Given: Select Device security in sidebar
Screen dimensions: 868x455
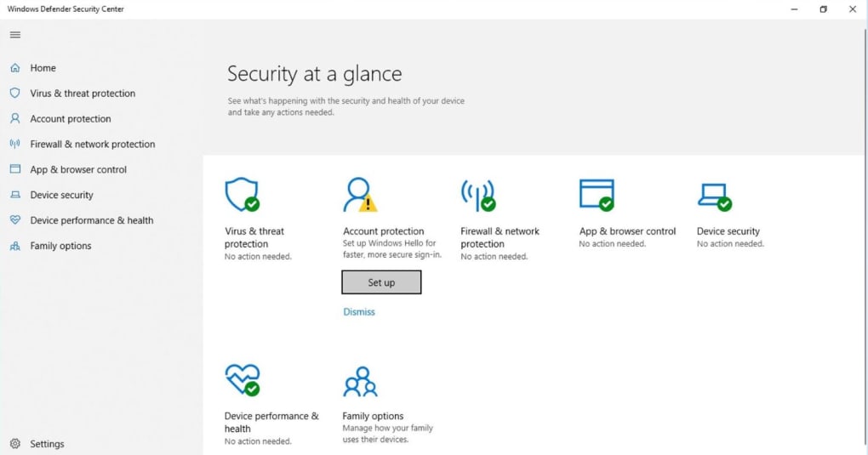Looking at the screenshot, I should click(x=61, y=195).
